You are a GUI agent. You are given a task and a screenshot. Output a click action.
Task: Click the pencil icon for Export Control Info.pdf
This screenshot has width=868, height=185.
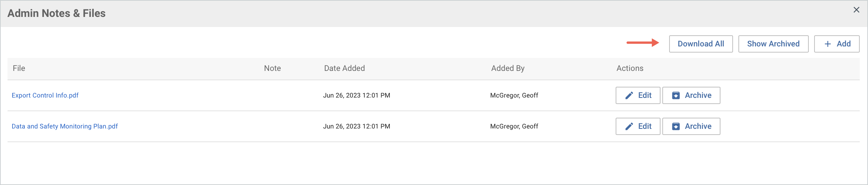(629, 95)
